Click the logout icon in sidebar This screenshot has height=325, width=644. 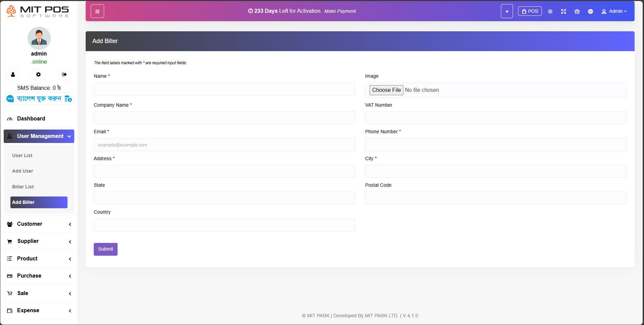coord(64,75)
